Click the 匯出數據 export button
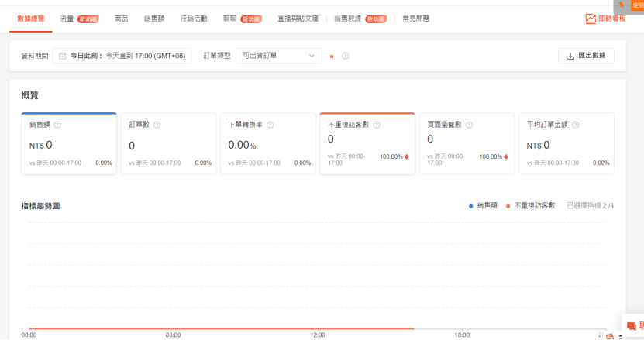644x340 pixels. point(586,56)
